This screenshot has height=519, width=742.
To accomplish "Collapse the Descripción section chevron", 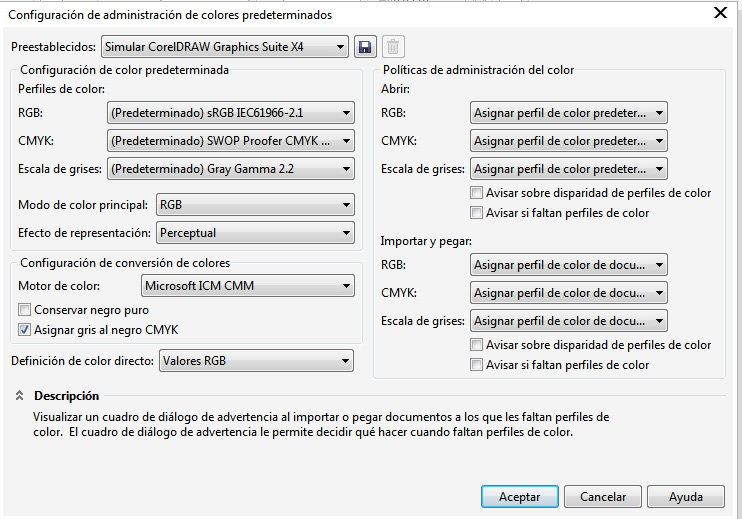I will tap(19, 396).
